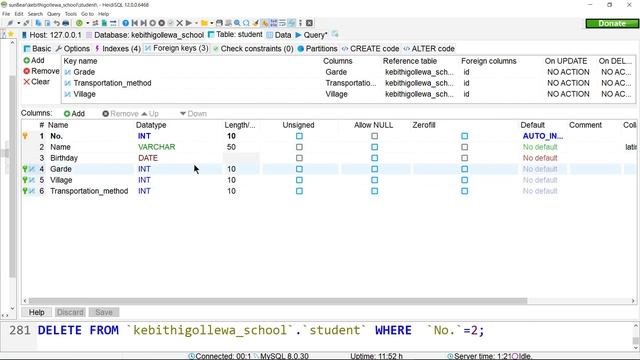Toggle Allow NULL checkbox for Birthday column
Viewport: 640px width, 360px height.
click(x=374, y=158)
